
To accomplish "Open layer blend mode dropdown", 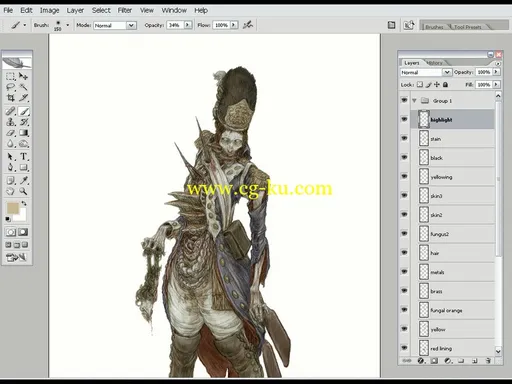I will click(x=446, y=72).
